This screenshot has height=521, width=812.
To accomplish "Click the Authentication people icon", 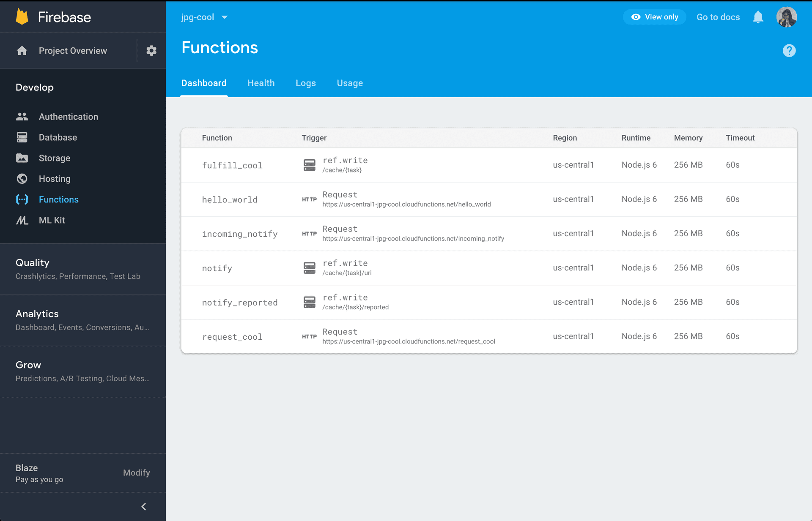I will click(22, 117).
